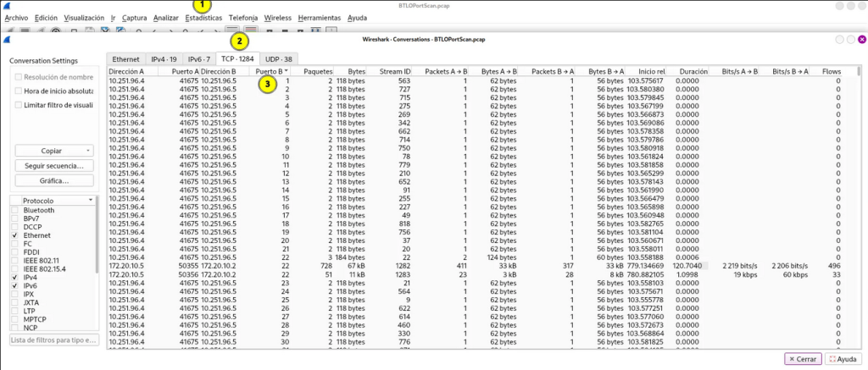Open the Estadísticas menu
The image size is (868, 370).
click(x=203, y=17)
